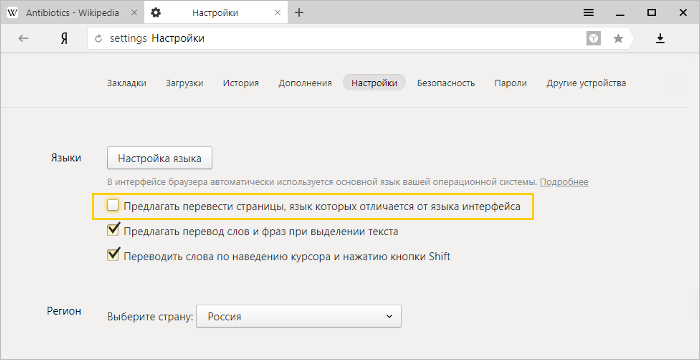The image size is (700, 360).
Task: Open the Закладки section
Action: pyautogui.click(x=127, y=83)
